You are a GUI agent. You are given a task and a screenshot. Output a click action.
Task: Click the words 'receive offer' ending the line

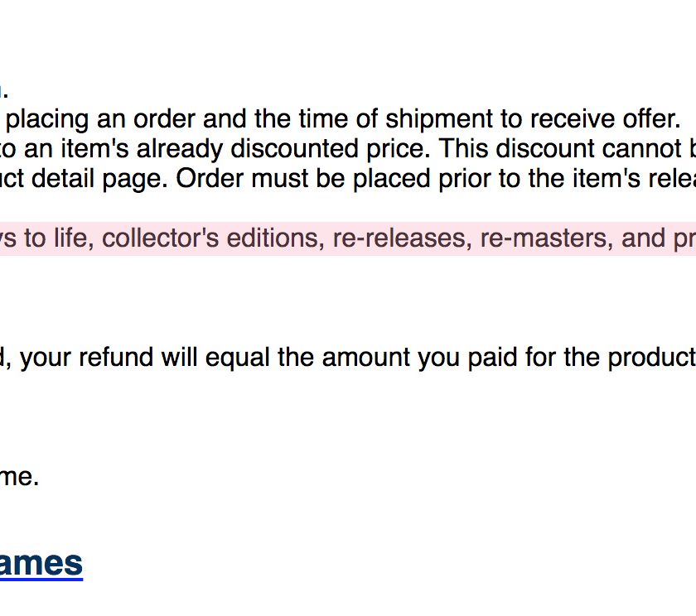[x=605, y=119]
